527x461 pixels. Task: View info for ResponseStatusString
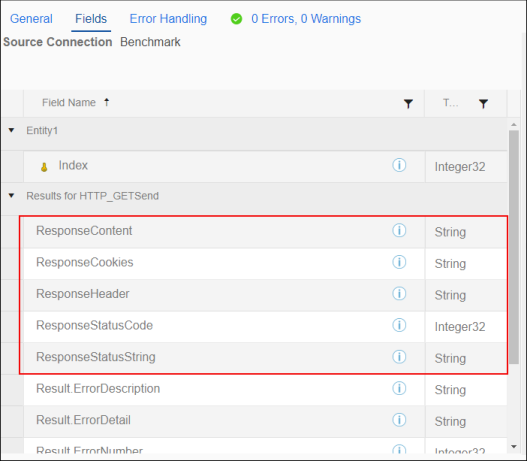click(x=399, y=357)
